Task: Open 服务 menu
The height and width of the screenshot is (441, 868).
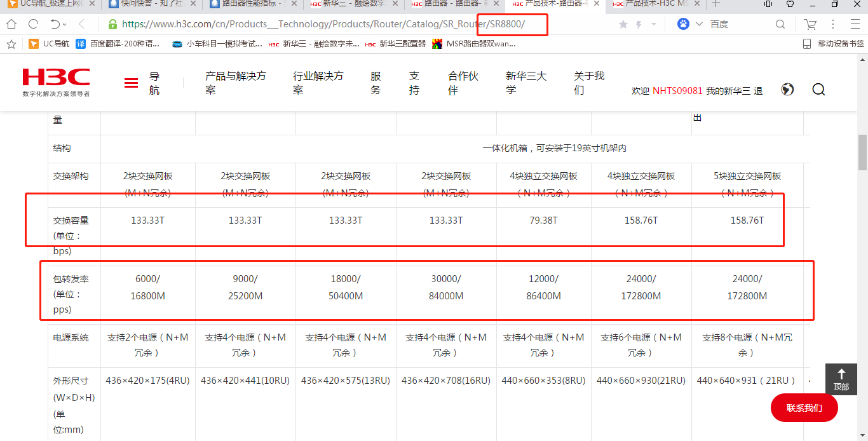Action: 376,83
